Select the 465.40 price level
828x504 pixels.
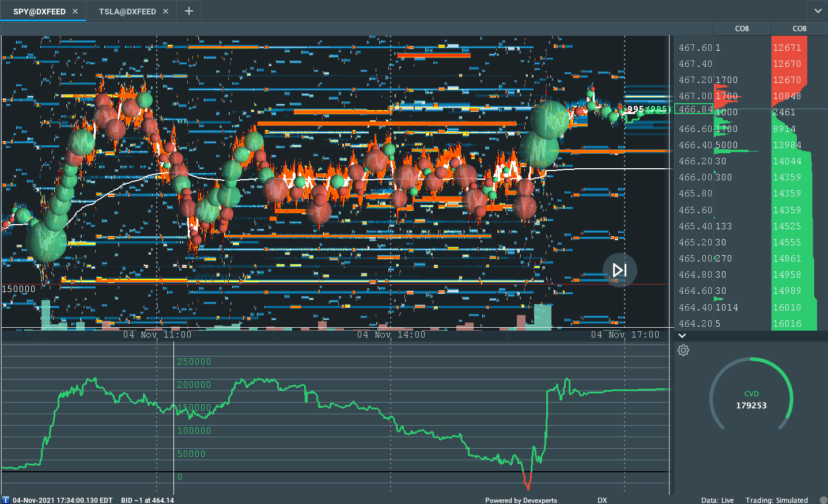coord(695,226)
